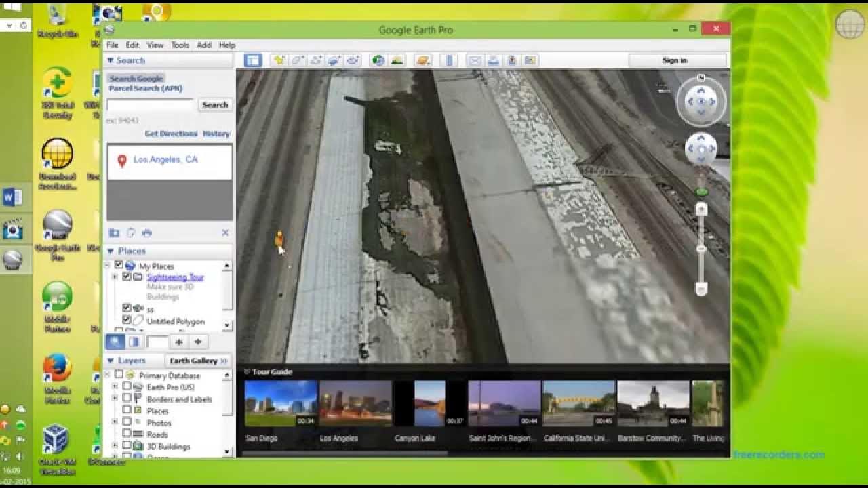Toggle the sidebar visibility button
Viewport: 868px width, 488px height.
point(253,60)
